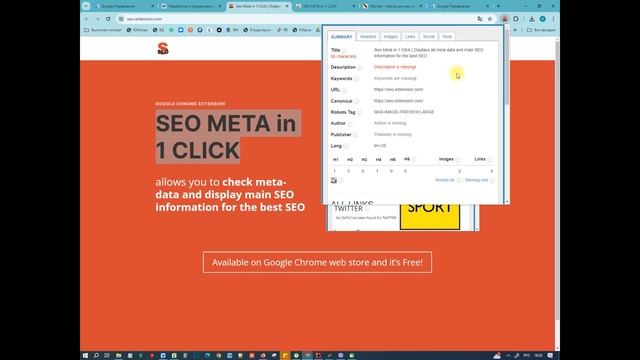Click the 'SEO META in 1 CLICK' heading

coord(227,136)
